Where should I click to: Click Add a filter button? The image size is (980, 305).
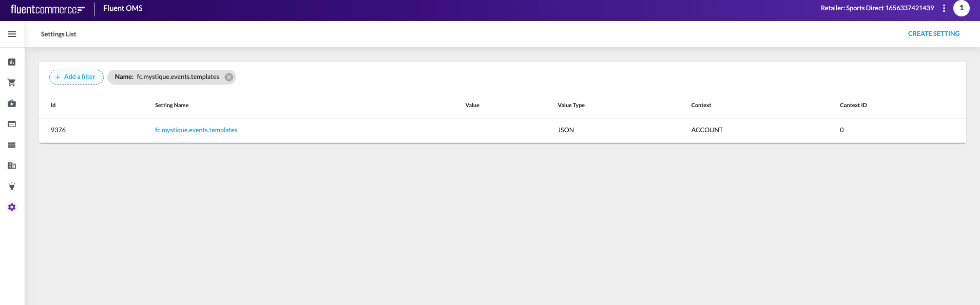pos(76,77)
